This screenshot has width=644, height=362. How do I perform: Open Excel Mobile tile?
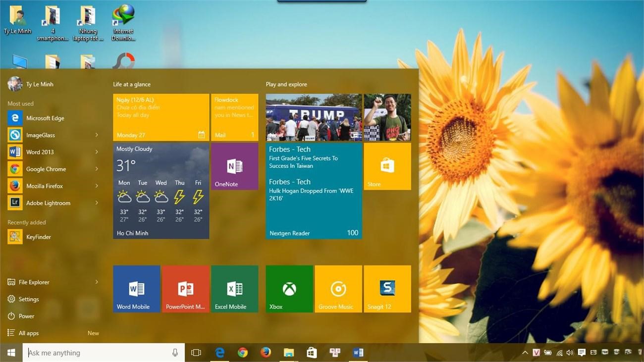coord(234,289)
